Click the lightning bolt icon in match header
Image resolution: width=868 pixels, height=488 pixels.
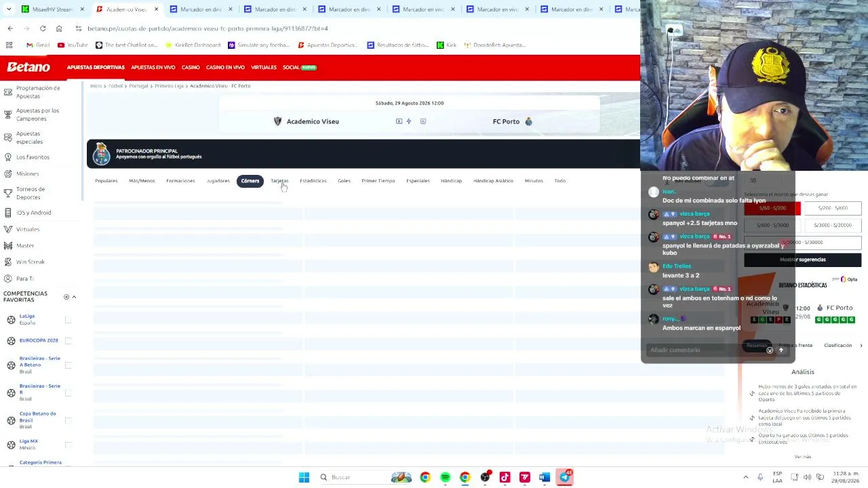[x=409, y=121]
